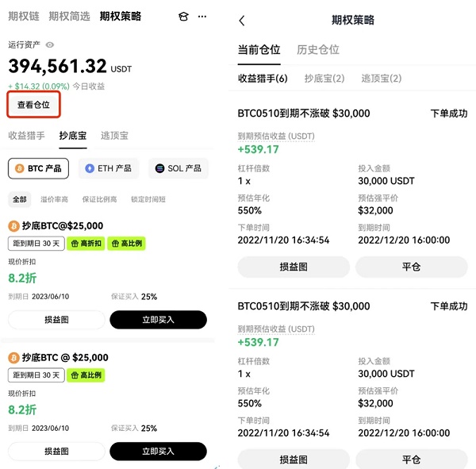
Task: Select the SOL 产品 chip
Action: tap(178, 168)
